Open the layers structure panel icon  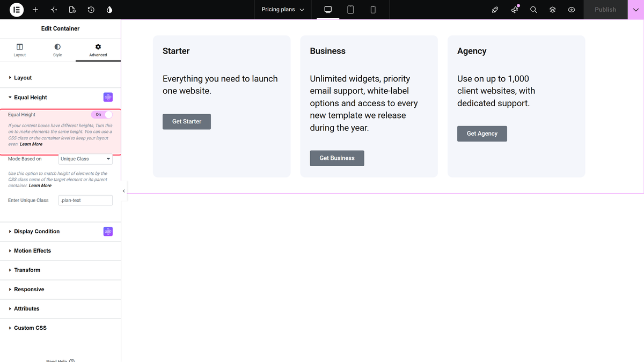point(552,10)
